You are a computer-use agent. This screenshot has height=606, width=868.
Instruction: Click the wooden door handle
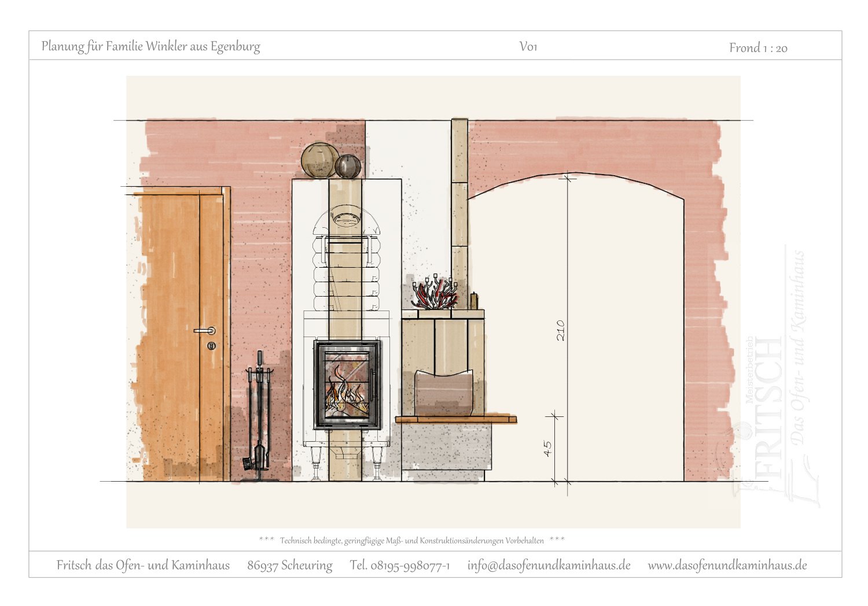204,331
